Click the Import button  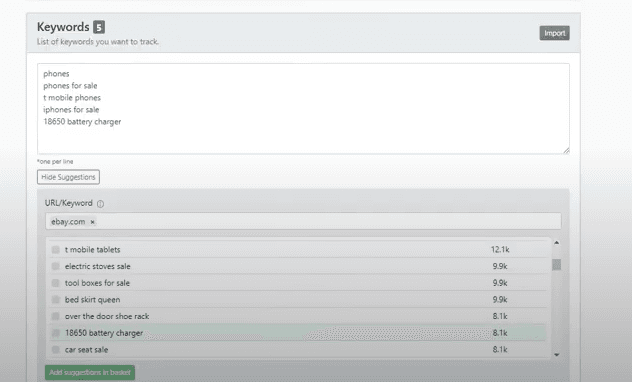pyautogui.click(x=554, y=33)
